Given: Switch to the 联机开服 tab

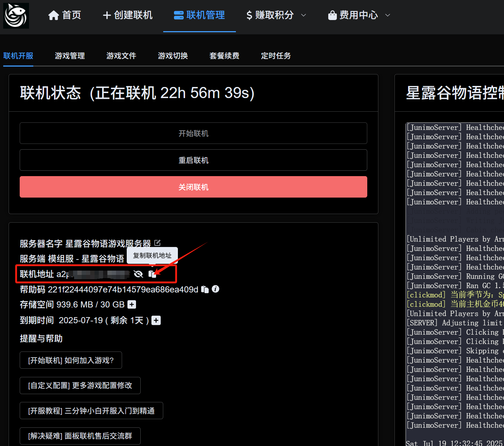Looking at the screenshot, I should 18,56.
